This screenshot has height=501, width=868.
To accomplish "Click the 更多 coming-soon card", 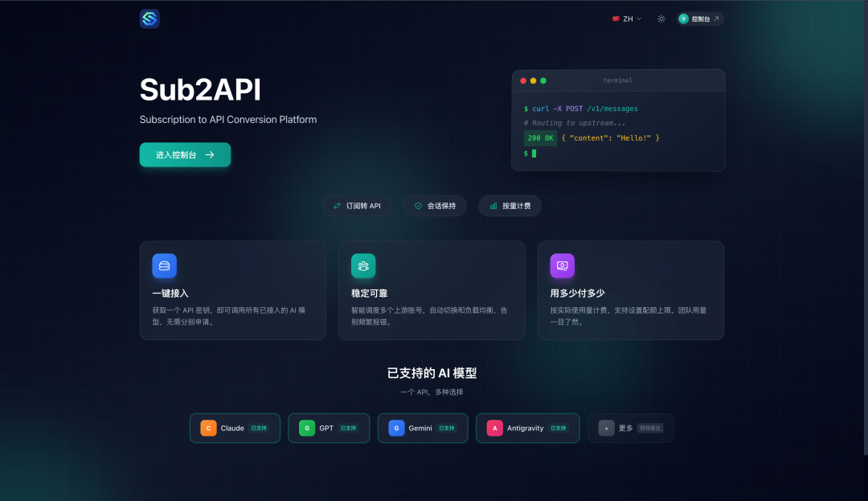I will pyautogui.click(x=631, y=428).
